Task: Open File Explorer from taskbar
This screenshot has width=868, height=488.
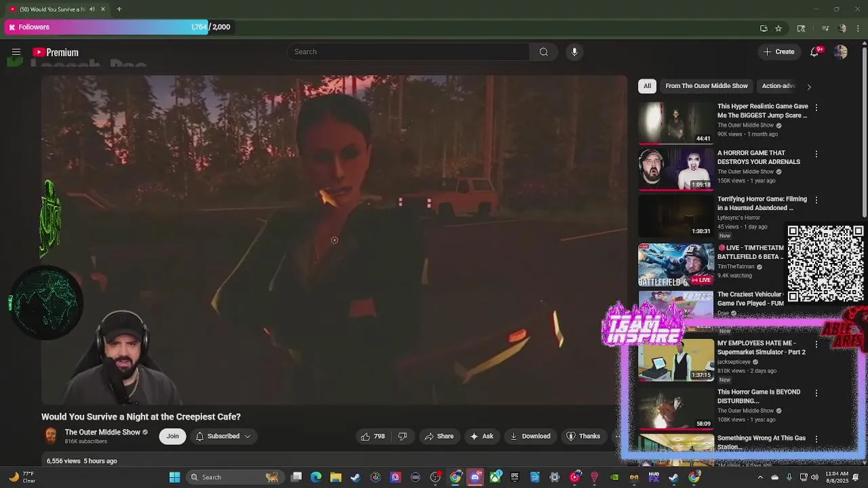Action: [336, 477]
